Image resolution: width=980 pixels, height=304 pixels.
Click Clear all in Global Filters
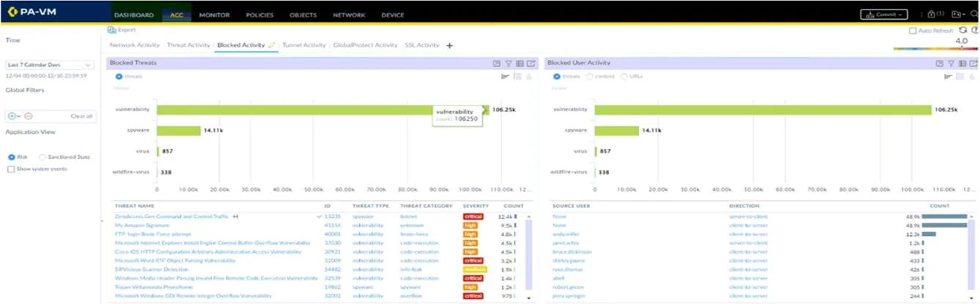click(x=81, y=116)
